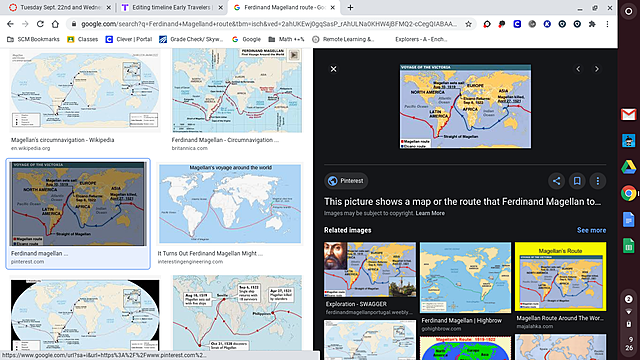The height and width of the screenshot is (360, 640).
Task: Click the image title about Magellan's route
Action: click(462, 202)
